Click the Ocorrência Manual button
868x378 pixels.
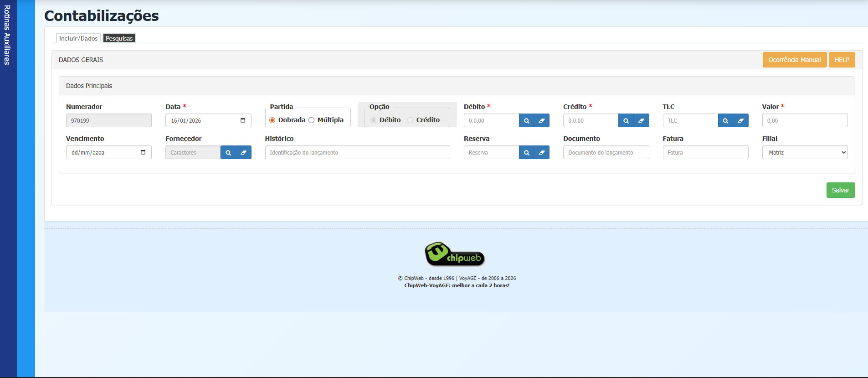tap(794, 60)
